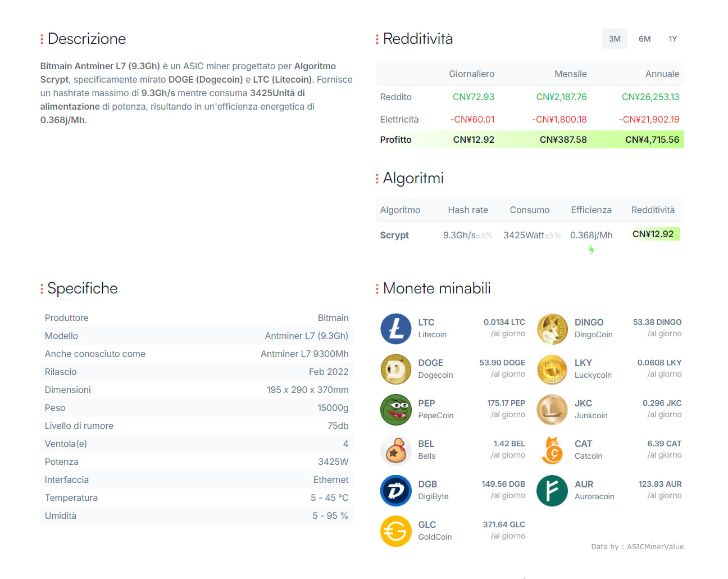Image resolution: width=728 pixels, height=579 pixels.
Task: Click the DigiByte coin icon
Action: click(396, 491)
